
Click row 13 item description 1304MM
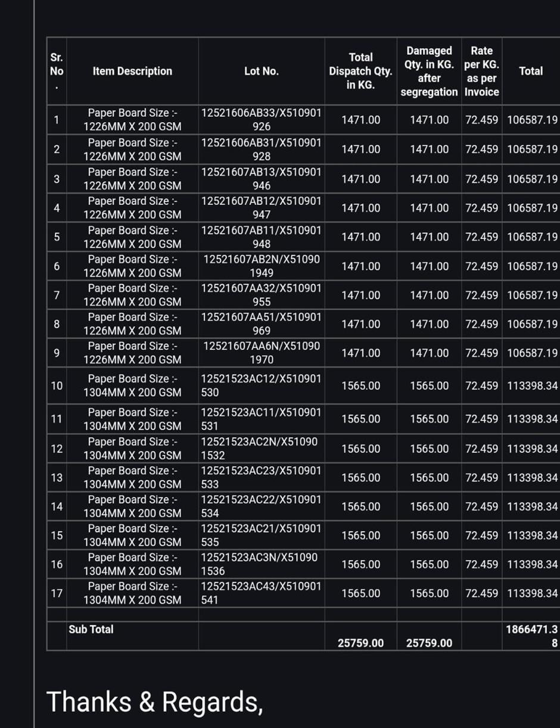[x=132, y=477]
